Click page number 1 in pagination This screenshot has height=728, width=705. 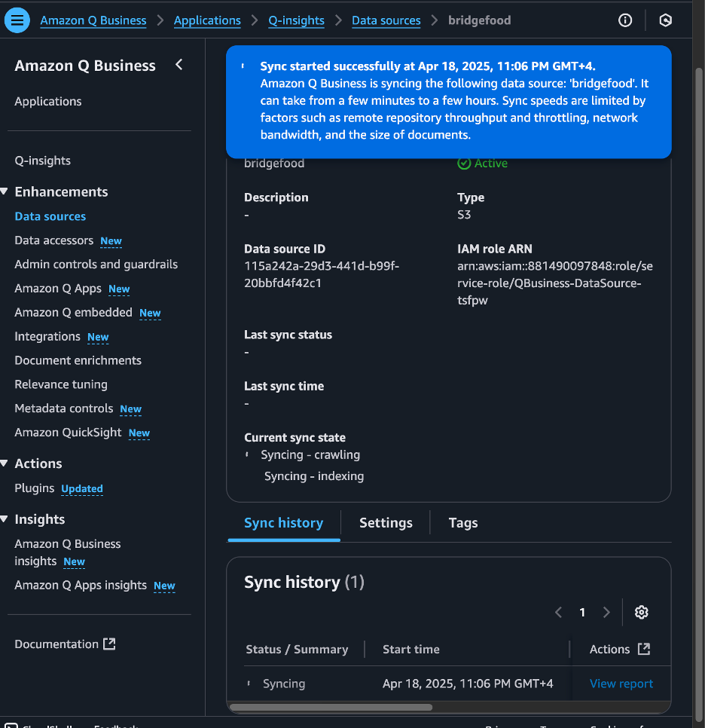click(x=582, y=613)
